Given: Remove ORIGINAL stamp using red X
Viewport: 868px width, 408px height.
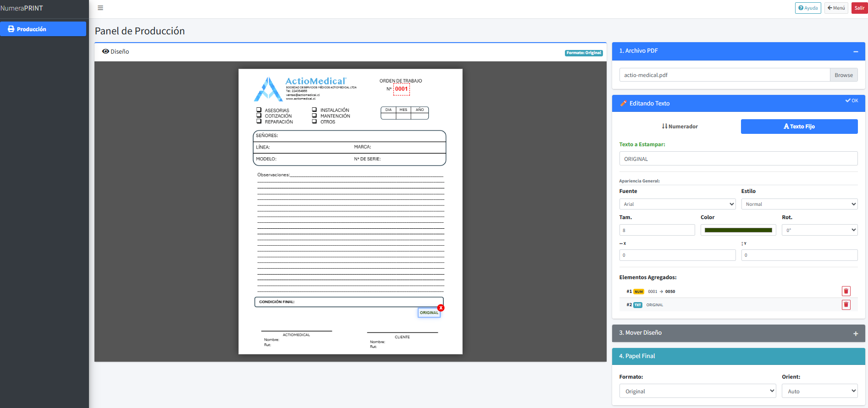Looking at the screenshot, I should click(x=441, y=308).
